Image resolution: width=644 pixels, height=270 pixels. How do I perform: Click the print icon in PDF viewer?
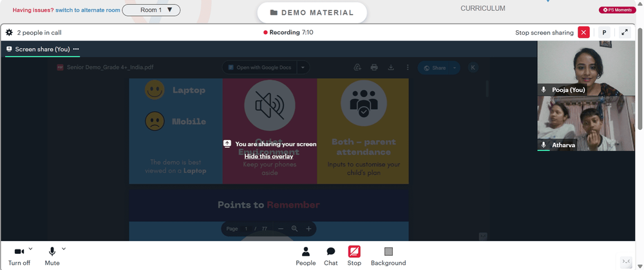(x=374, y=67)
